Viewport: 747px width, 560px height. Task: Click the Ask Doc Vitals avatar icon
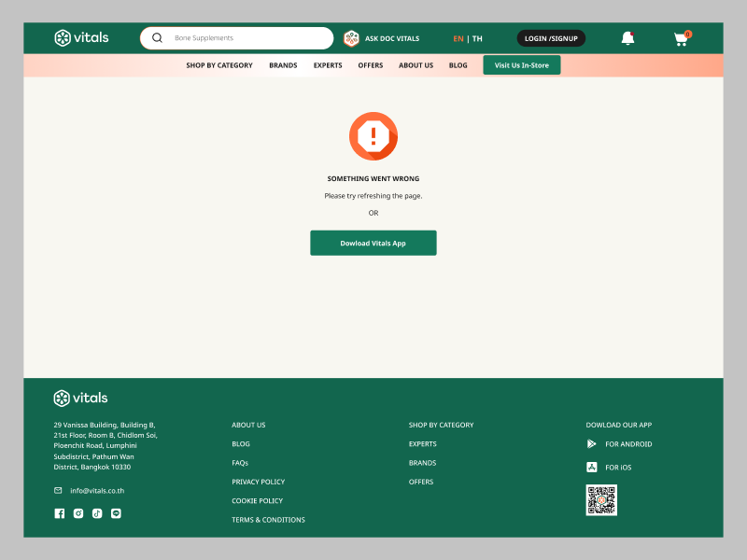[x=351, y=38]
